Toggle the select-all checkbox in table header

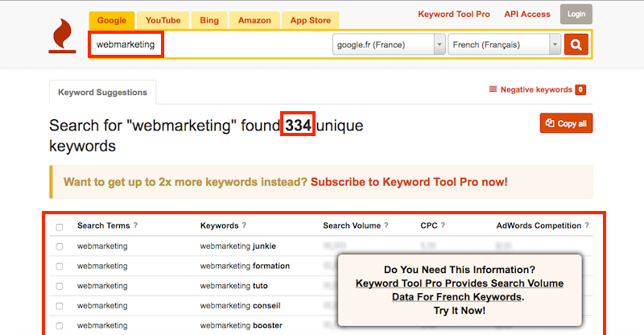click(x=59, y=227)
